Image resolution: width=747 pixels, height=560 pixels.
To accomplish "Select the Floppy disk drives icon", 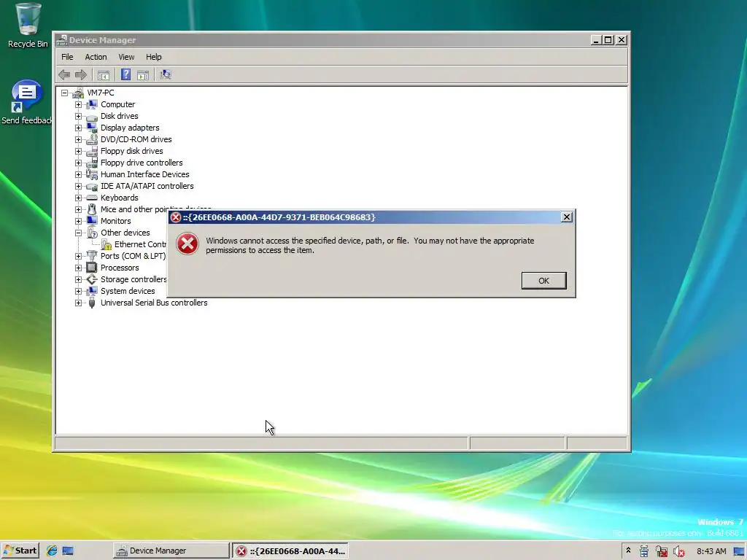I will coord(92,151).
